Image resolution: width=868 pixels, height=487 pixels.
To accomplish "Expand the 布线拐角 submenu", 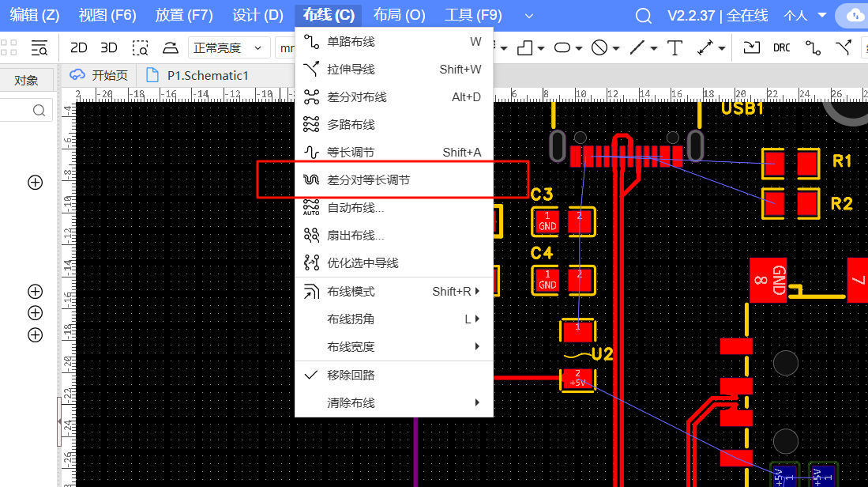I will click(393, 319).
